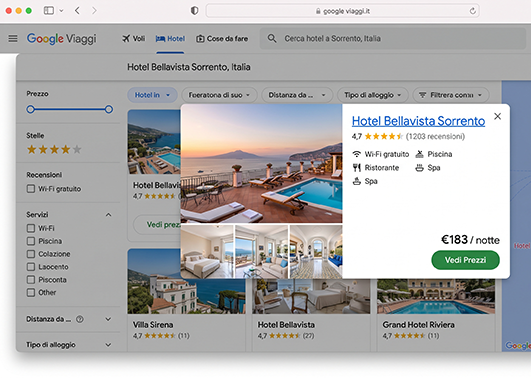Image resolution: width=531 pixels, height=378 pixels.
Task: Click the Google Viaggi logo
Action: coord(62,39)
